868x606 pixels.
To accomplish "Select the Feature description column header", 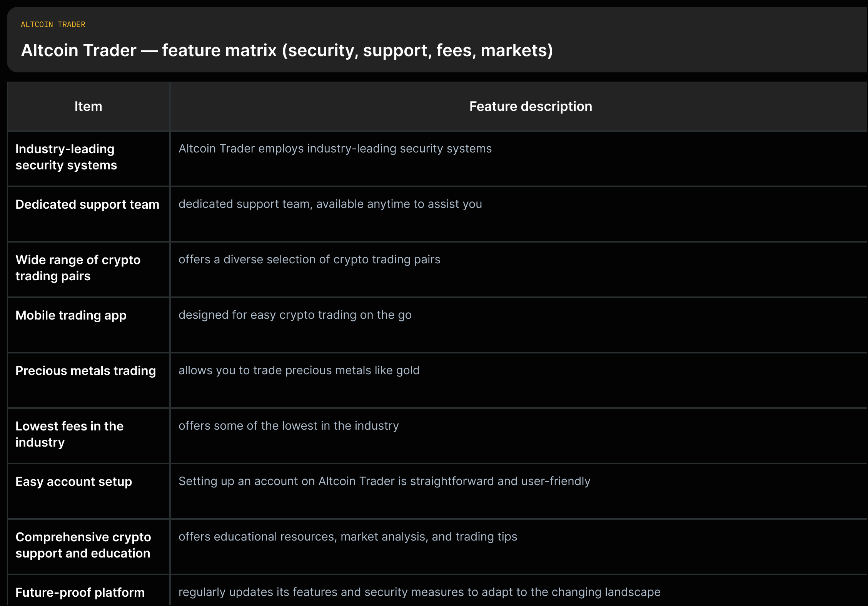I will pyautogui.click(x=531, y=107).
